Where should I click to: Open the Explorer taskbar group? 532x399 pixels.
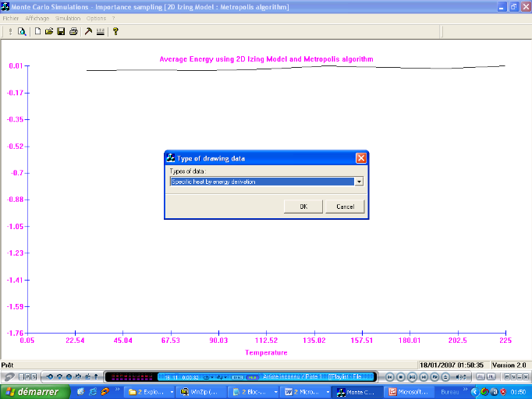click(151, 392)
